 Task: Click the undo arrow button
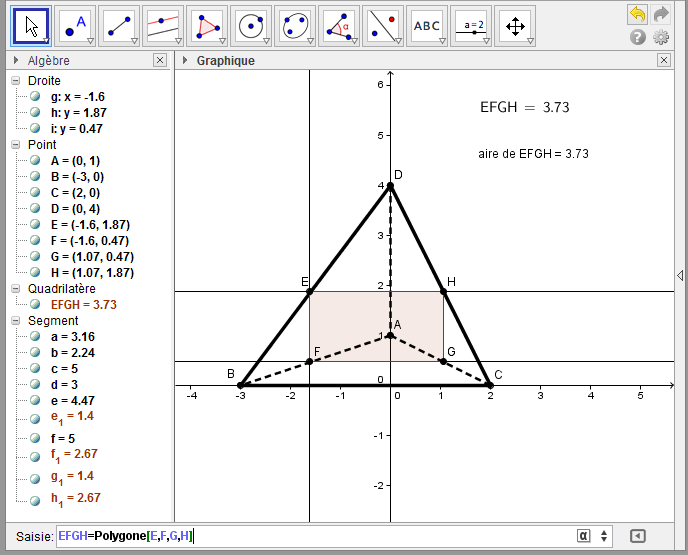(637, 14)
